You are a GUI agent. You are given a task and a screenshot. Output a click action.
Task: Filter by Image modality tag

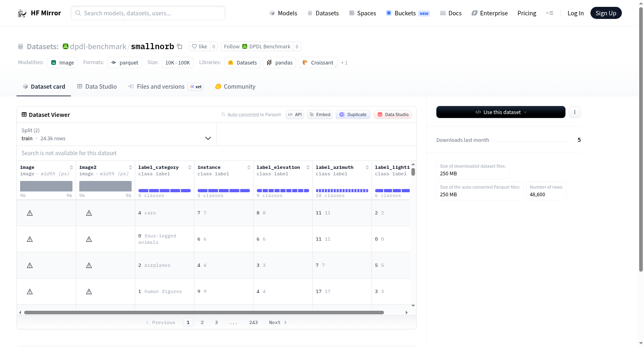62,62
